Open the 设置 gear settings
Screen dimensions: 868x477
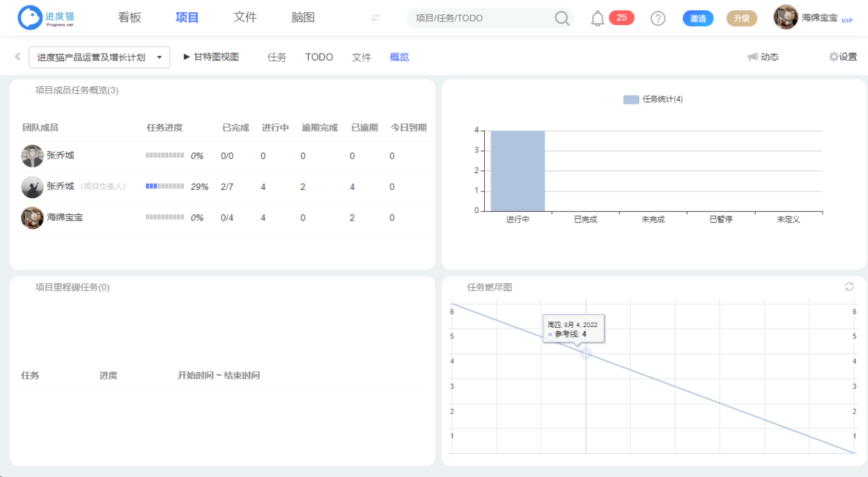[x=843, y=57]
